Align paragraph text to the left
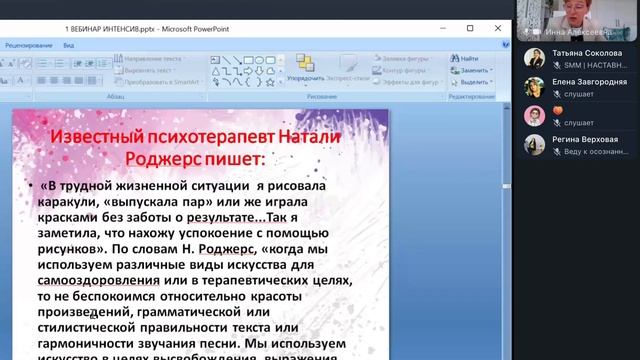This screenshot has height=360, width=640. tap(41, 80)
